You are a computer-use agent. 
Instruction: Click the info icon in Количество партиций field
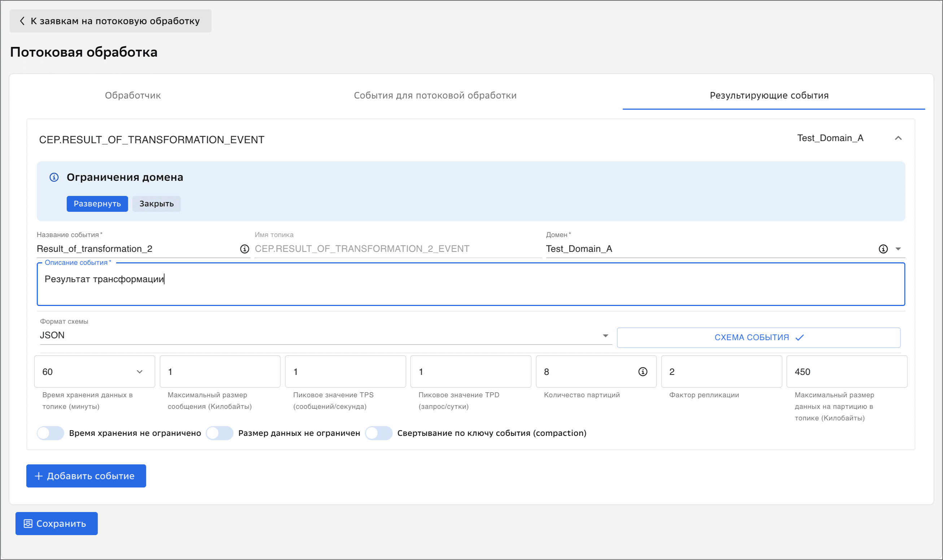coord(643,372)
